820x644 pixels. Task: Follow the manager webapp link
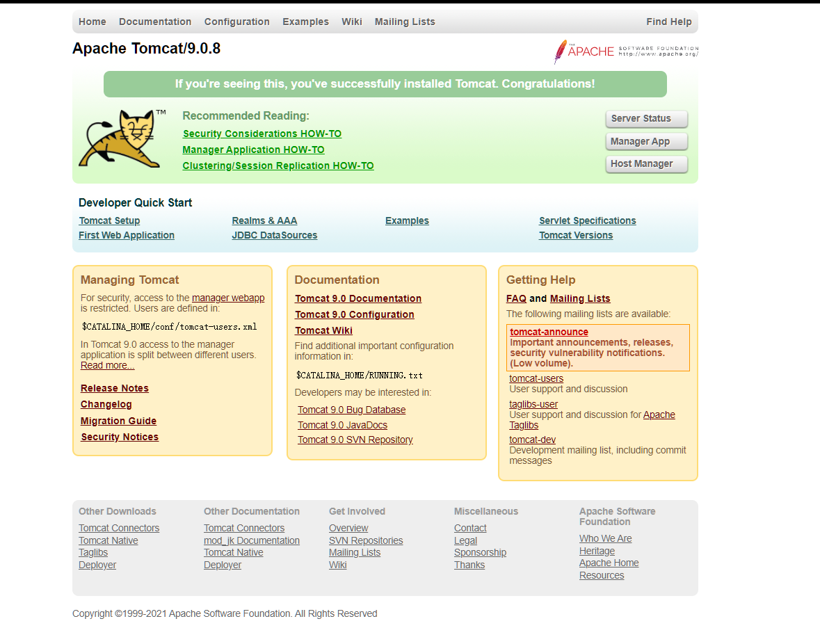(x=228, y=298)
